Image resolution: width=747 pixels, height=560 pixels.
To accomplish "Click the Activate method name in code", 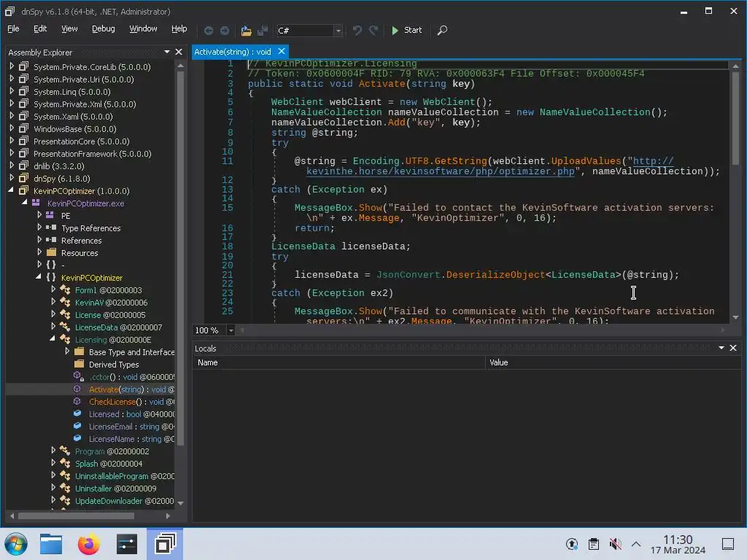I will coord(382,84).
